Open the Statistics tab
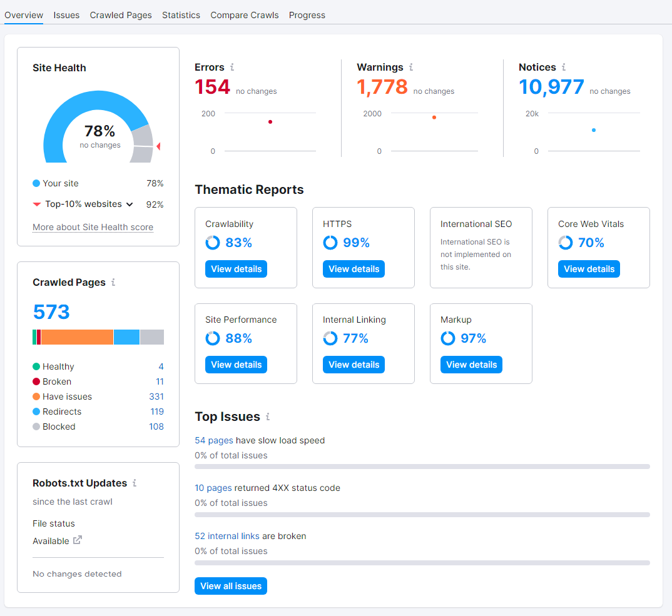The width and height of the screenshot is (672, 616). tap(181, 15)
